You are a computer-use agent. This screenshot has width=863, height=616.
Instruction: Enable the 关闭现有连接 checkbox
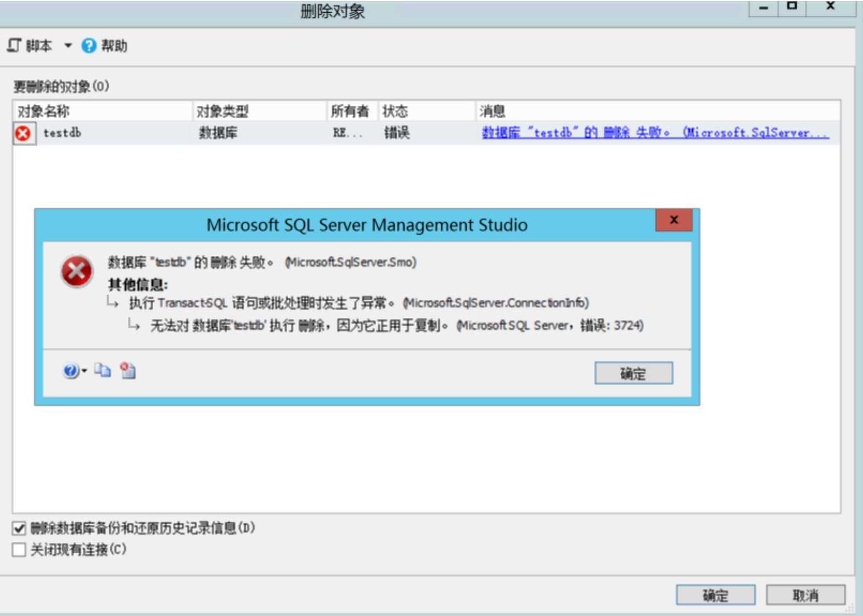pos(19,550)
